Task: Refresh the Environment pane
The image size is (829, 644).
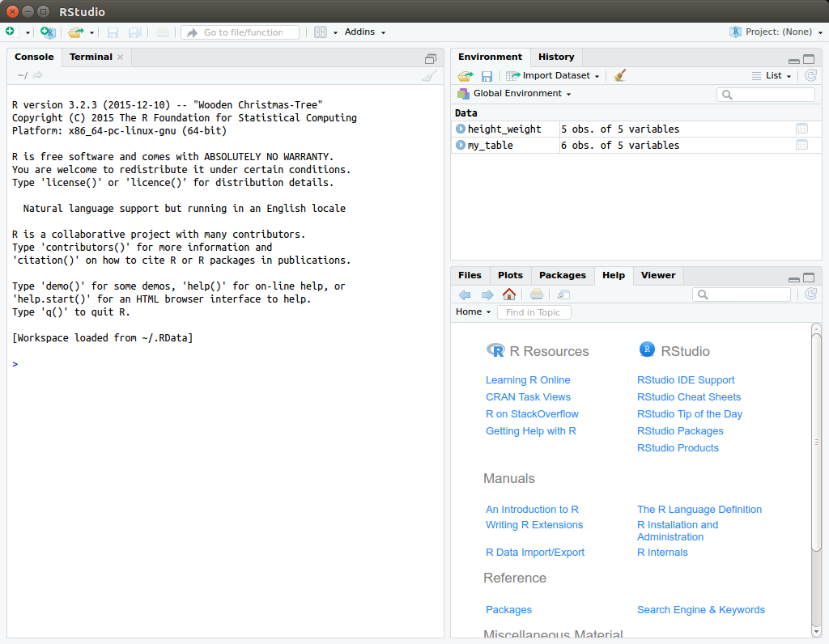Action: 810,75
